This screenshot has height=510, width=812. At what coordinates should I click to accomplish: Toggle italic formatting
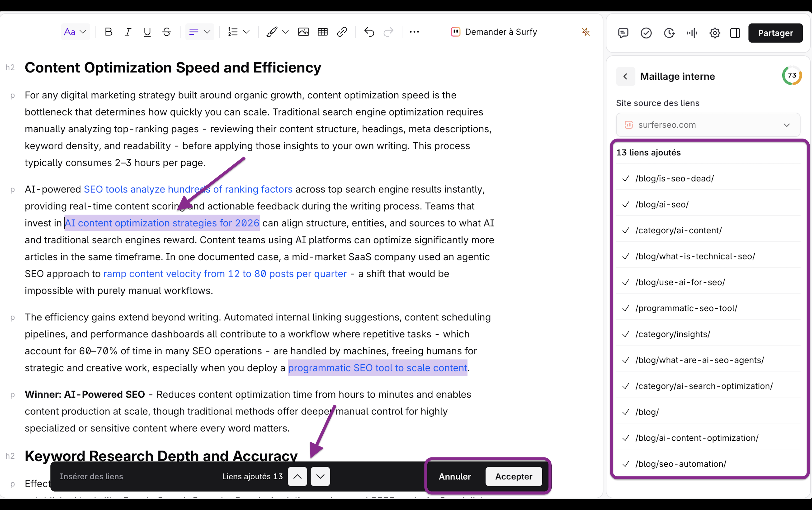click(x=128, y=32)
